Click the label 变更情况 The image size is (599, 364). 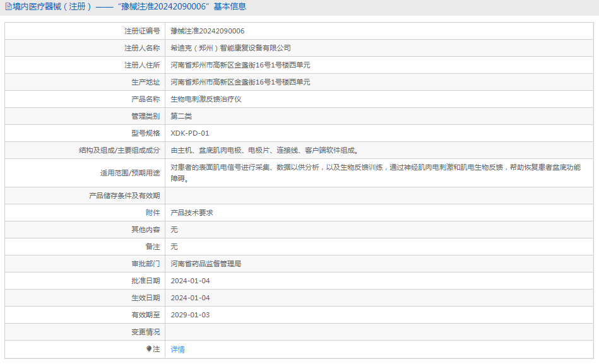pos(146,332)
